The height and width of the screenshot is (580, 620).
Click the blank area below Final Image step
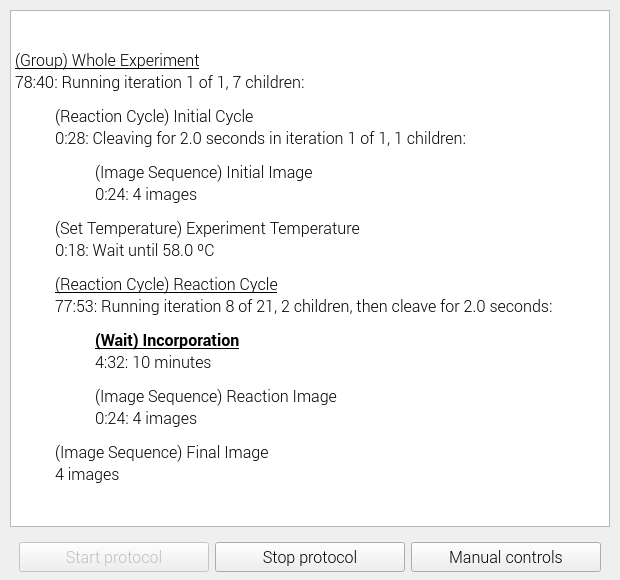(310, 505)
